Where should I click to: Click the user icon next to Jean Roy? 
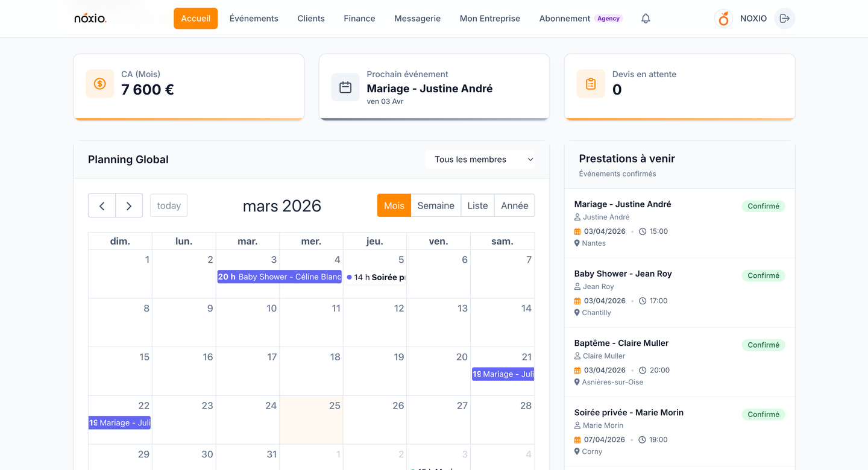(x=577, y=286)
